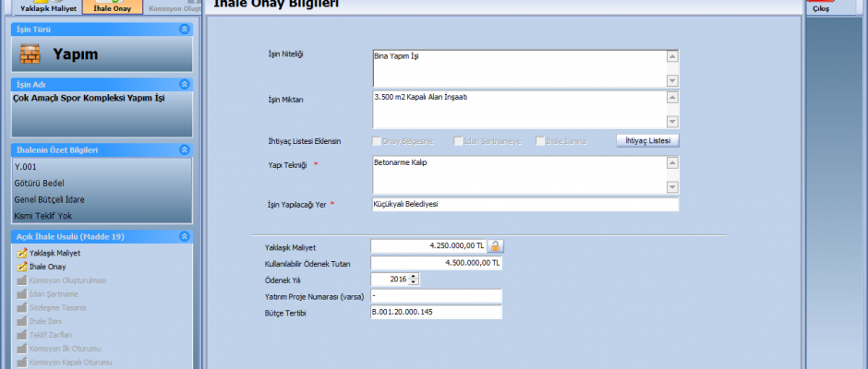Toggle the Onay Belgesine checkbox

pos(376,141)
